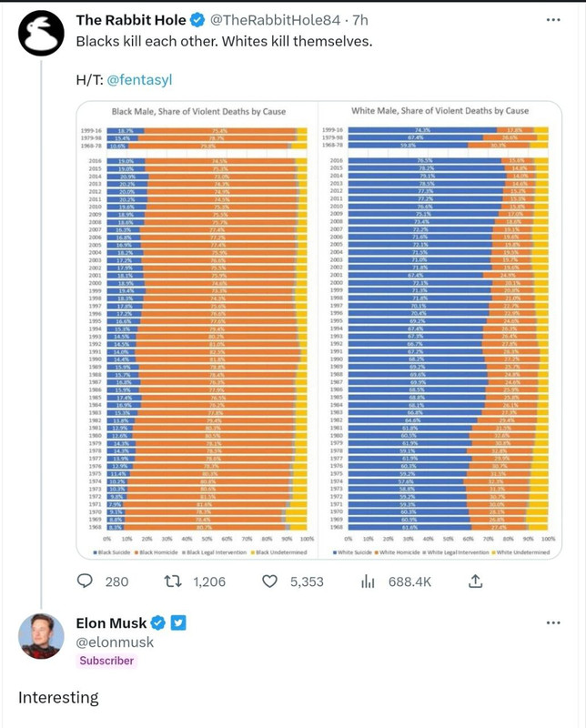Open more options for The Rabbit Hole tweet
Viewport: 586px width, 728px height.
tap(553, 20)
